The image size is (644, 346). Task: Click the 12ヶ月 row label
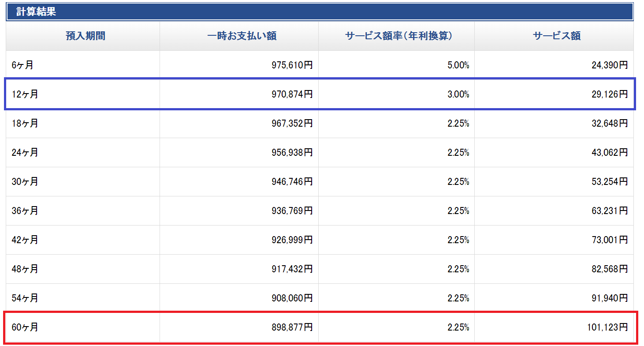(x=25, y=94)
